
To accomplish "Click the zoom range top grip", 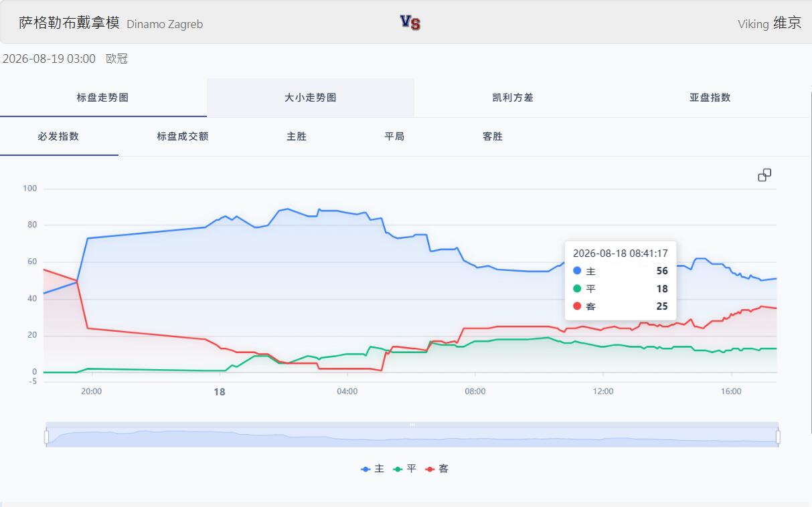I will [x=412, y=425].
